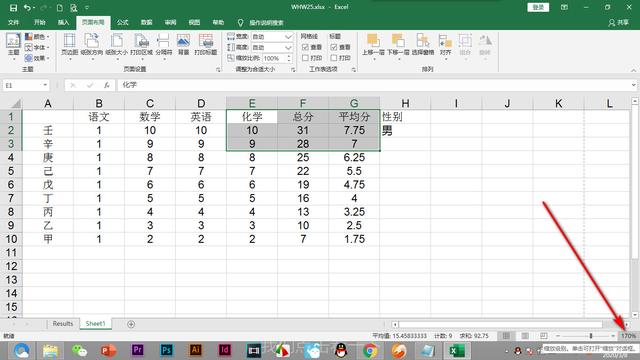Click the insert function fx icon
The width and height of the screenshot is (640, 360).
point(107,85)
